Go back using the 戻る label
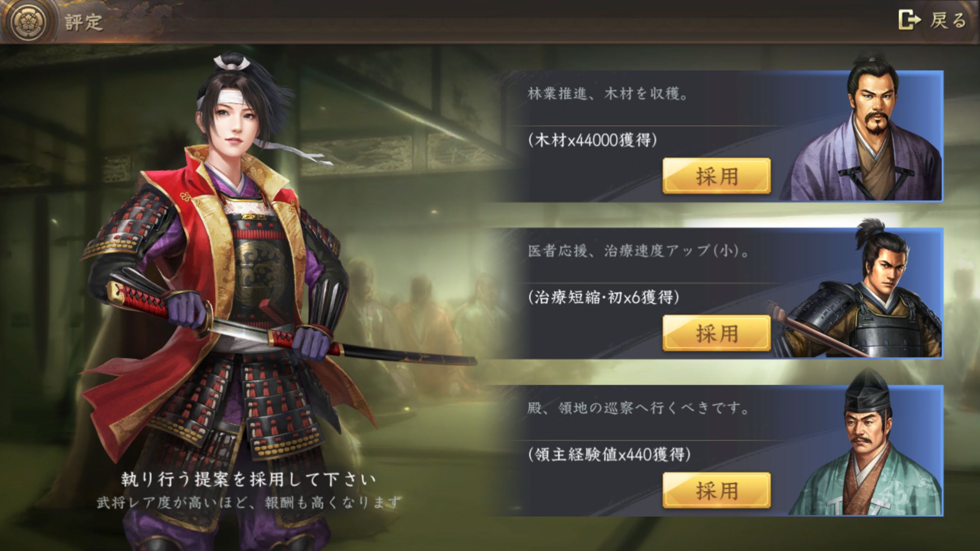Image resolution: width=980 pixels, height=551 pixels. click(948, 21)
